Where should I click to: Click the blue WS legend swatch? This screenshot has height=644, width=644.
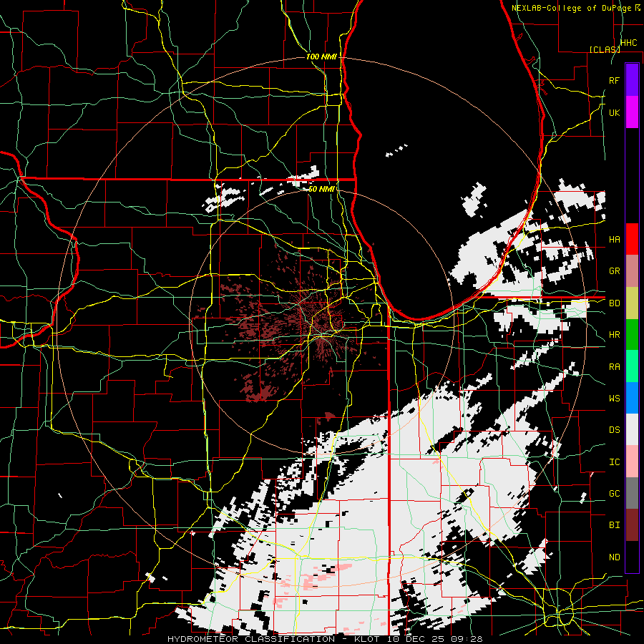(632, 398)
